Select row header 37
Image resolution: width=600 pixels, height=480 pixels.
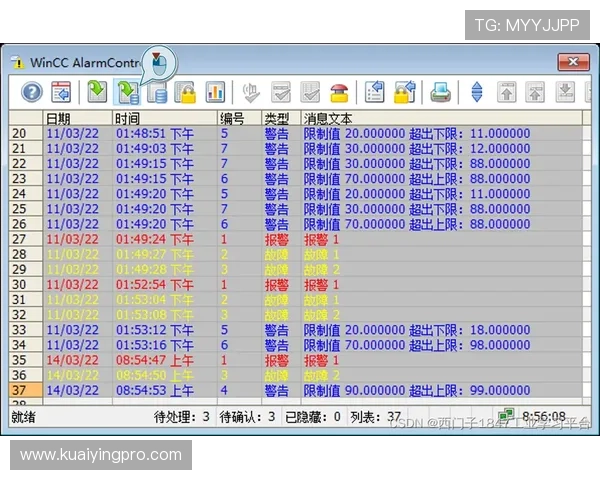click(x=26, y=390)
